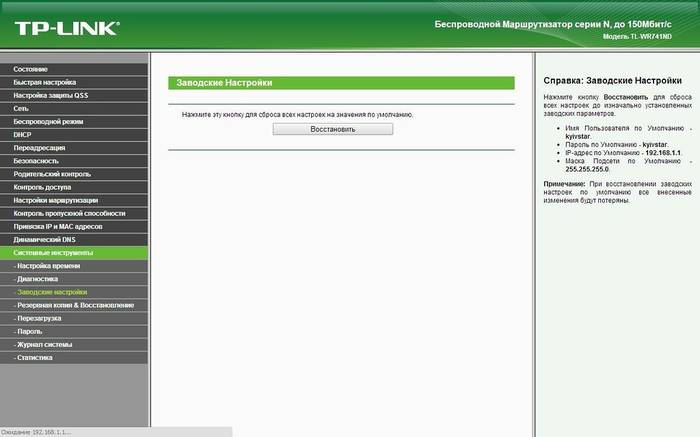Open Настройки маршрутизации section
700x437 pixels.
click(x=74, y=200)
